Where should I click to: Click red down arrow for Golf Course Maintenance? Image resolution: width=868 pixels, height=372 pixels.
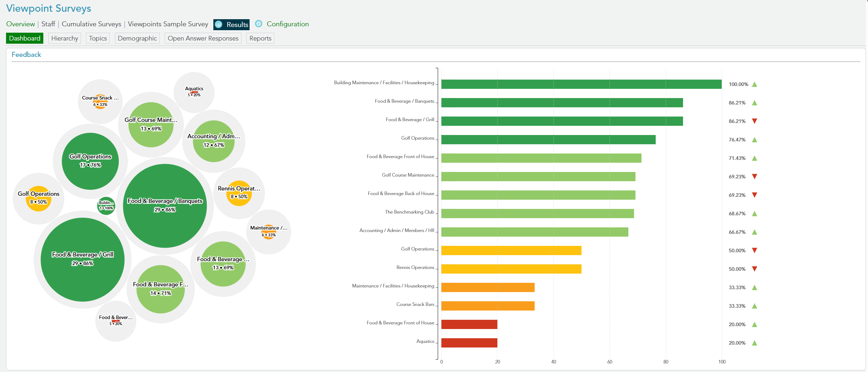point(754,177)
